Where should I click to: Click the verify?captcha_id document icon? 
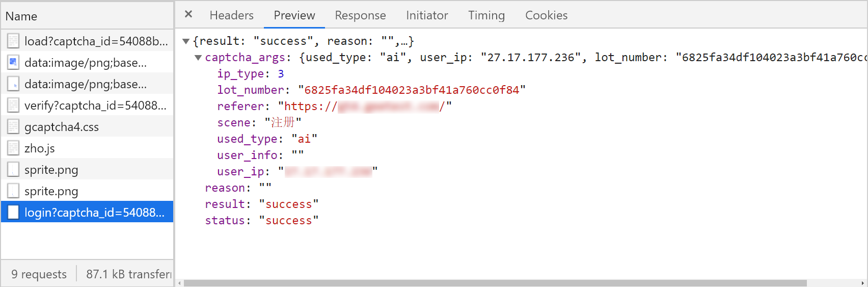tap(13, 106)
